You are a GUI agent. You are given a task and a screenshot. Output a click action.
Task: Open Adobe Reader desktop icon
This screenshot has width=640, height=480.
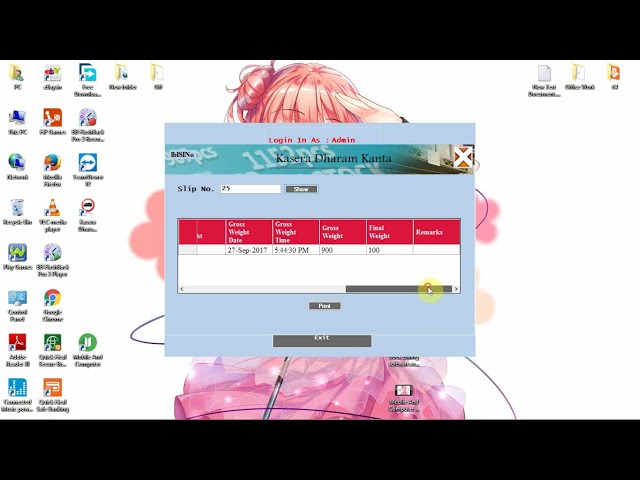(17, 350)
